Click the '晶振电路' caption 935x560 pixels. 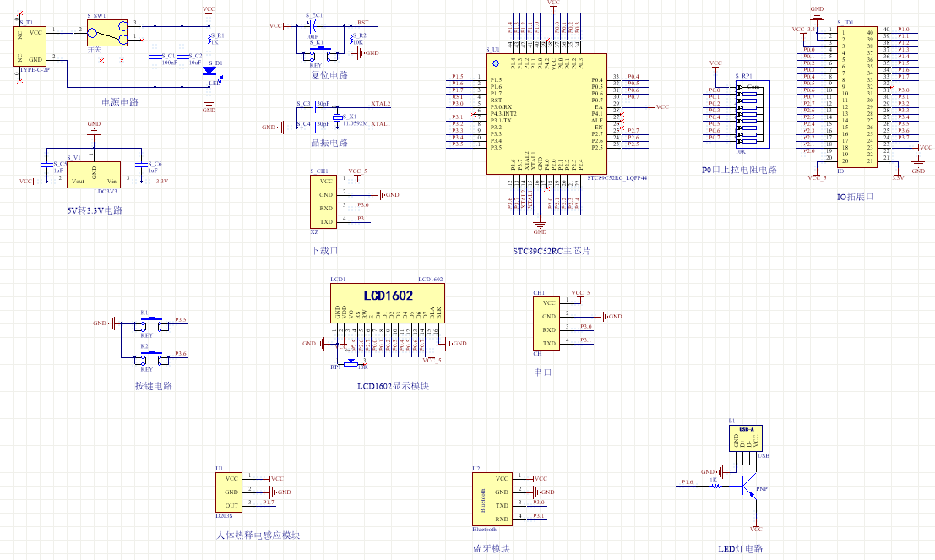pos(329,143)
